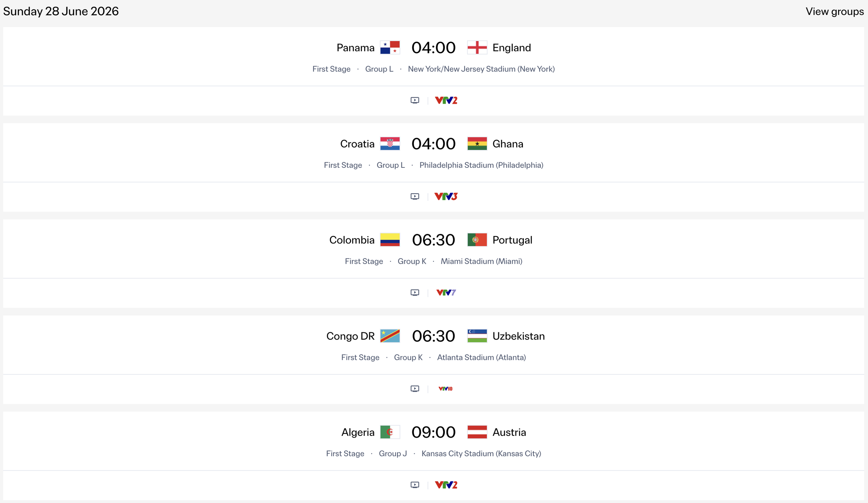This screenshot has height=503, width=868.
Task: Click the Sunday 28 June 2026 heading
Action: point(61,11)
